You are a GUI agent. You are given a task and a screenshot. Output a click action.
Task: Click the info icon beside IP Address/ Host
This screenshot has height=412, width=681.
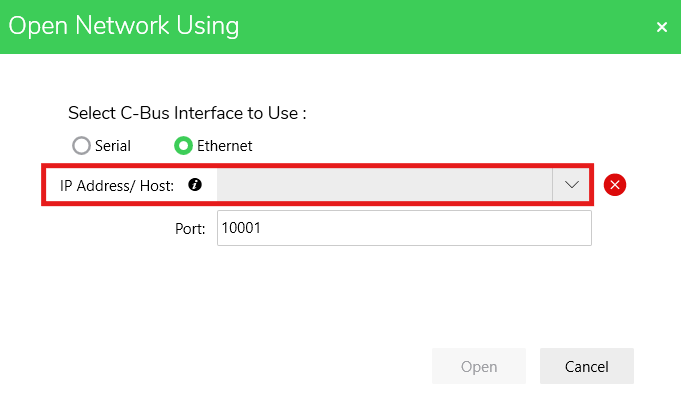click(x=195, y=185)
